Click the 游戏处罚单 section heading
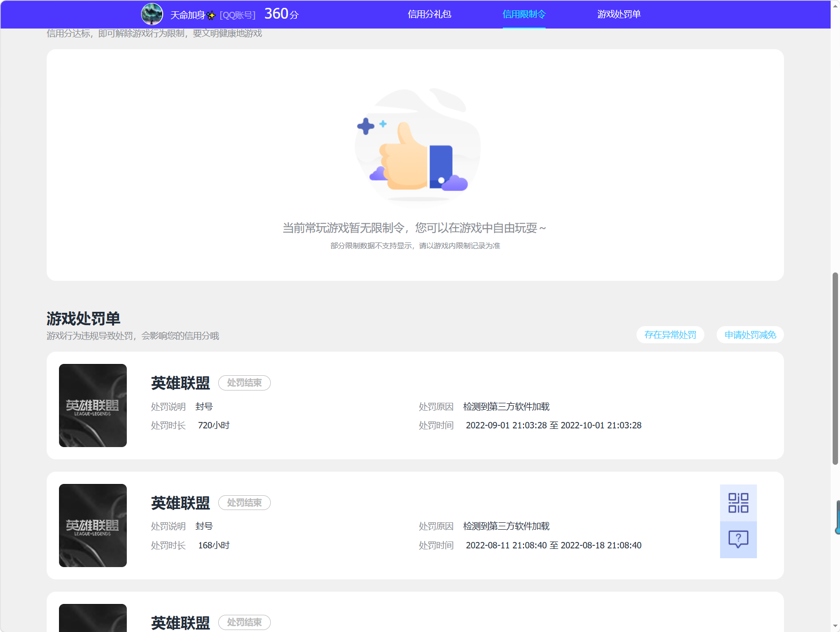840x632 pixels. pos(84,319)
